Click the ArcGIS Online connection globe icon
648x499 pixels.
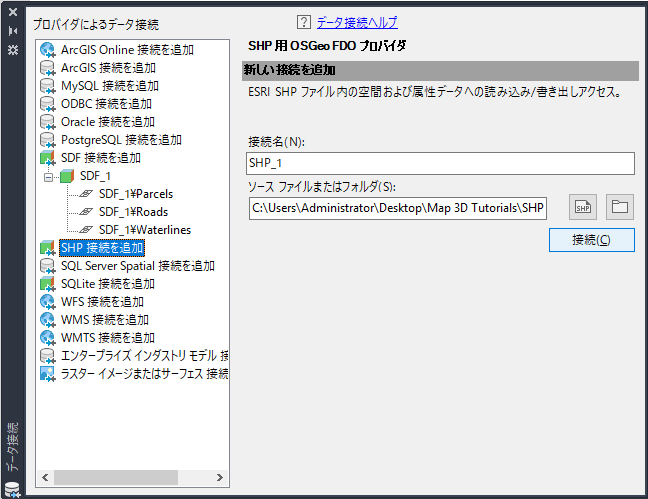[47, 50]
